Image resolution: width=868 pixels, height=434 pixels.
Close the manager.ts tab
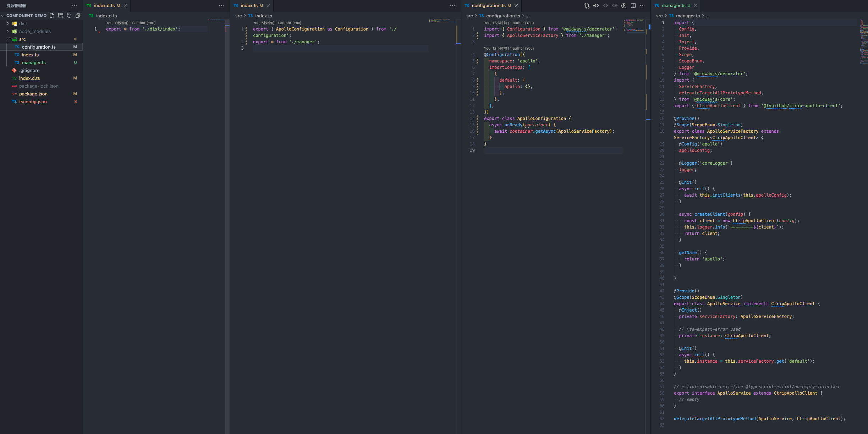(696, 6)
